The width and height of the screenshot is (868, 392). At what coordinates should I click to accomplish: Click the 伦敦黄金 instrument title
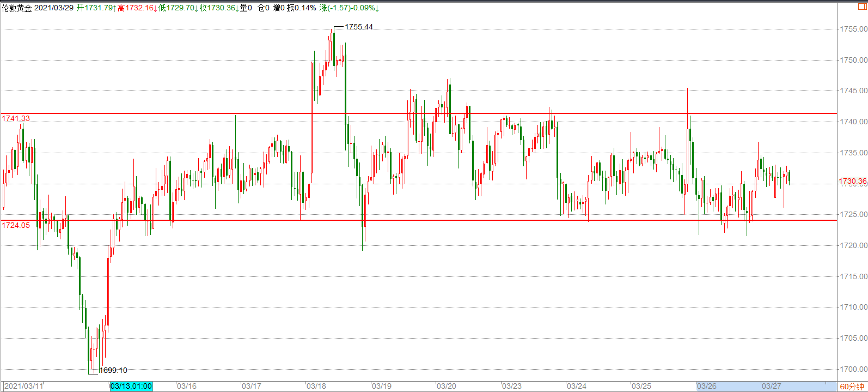tap(17, 8)
